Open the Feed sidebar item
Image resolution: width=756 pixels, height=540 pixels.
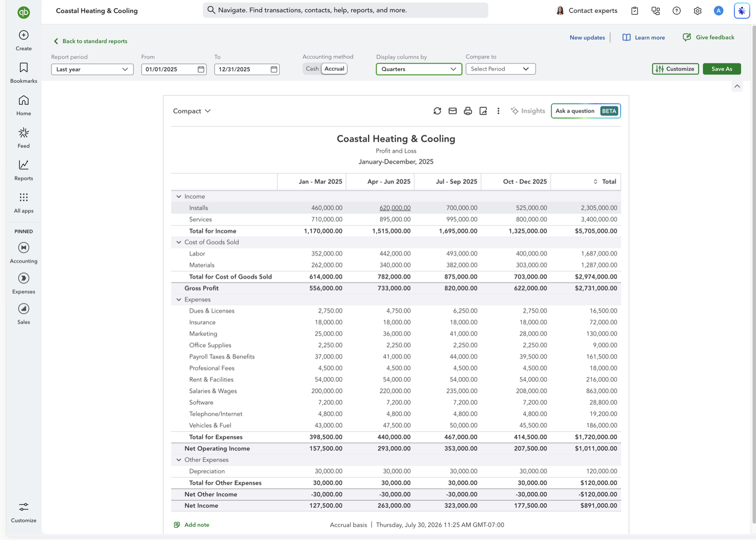tap(24, 138)
